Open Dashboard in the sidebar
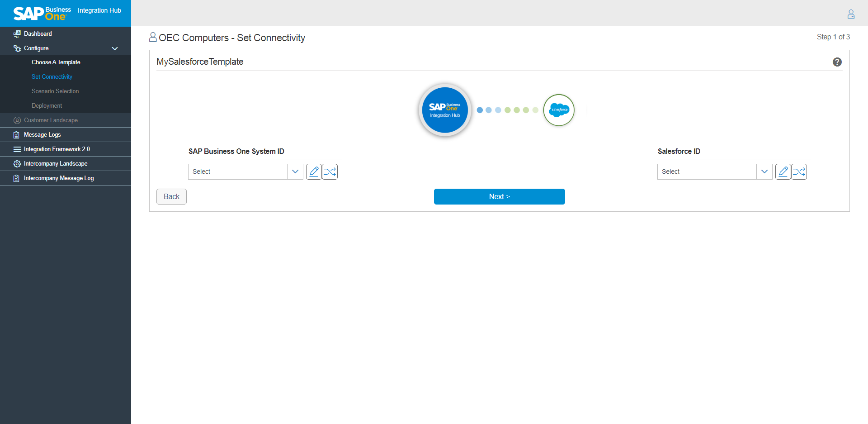The width and height of the screenshot is (868, 424). 38,34
